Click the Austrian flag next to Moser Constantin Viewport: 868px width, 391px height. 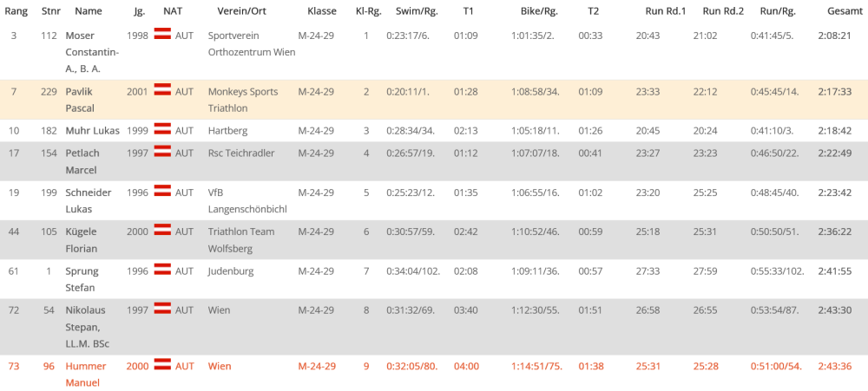pyautogui.click(x=162, y=33)
